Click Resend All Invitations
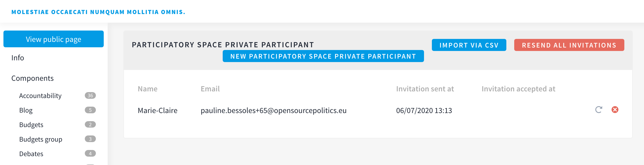 [569, 45]
